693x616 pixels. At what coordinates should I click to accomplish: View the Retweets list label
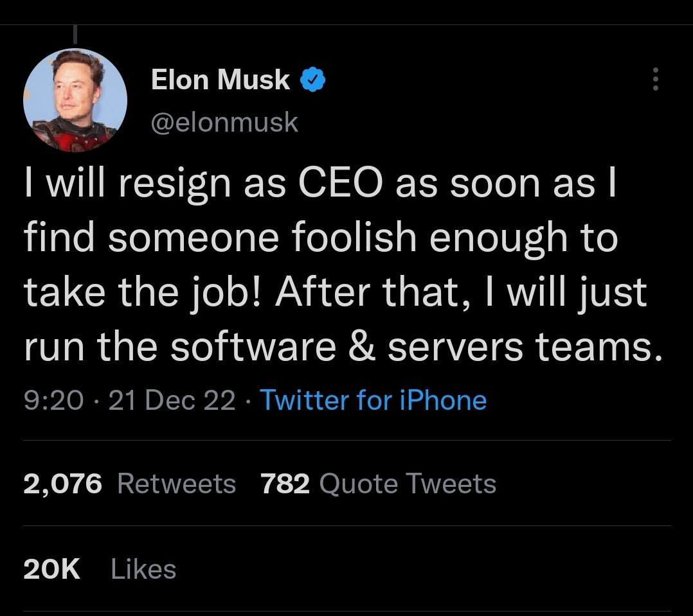177,484
